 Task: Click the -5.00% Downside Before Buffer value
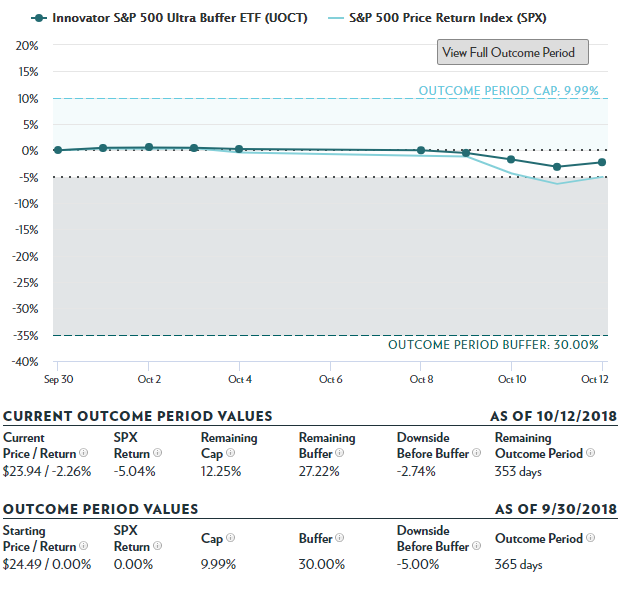(x=418, y=564)
